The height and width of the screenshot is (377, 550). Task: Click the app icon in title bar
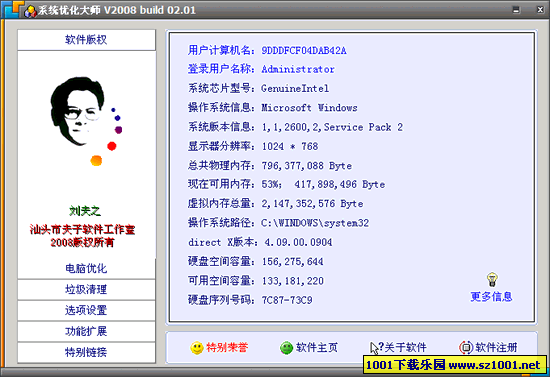(x=31, y=11)
